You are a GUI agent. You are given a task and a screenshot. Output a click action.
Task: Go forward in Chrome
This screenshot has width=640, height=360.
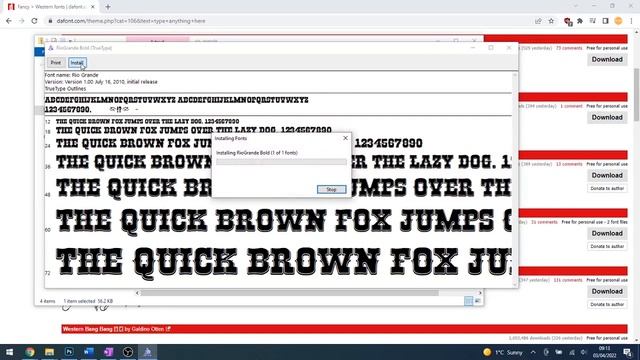pyautogui.click(x=22, y=21)
